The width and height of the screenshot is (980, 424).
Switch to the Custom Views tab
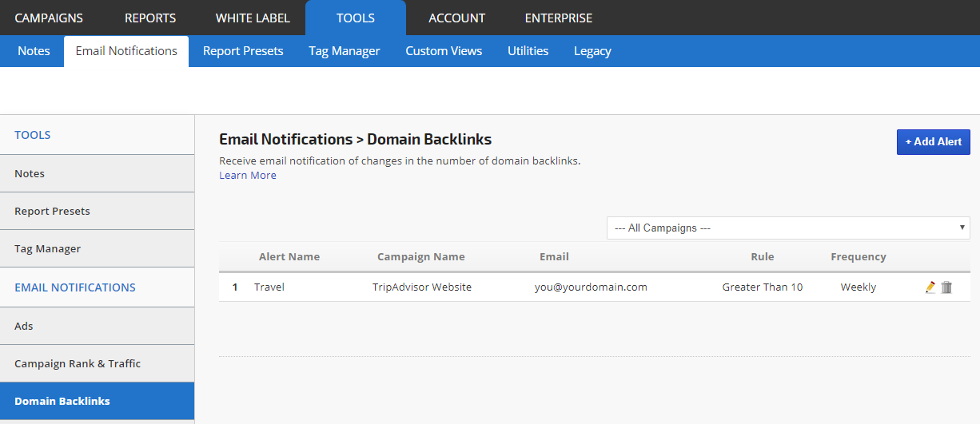click(x=444, y=51)
